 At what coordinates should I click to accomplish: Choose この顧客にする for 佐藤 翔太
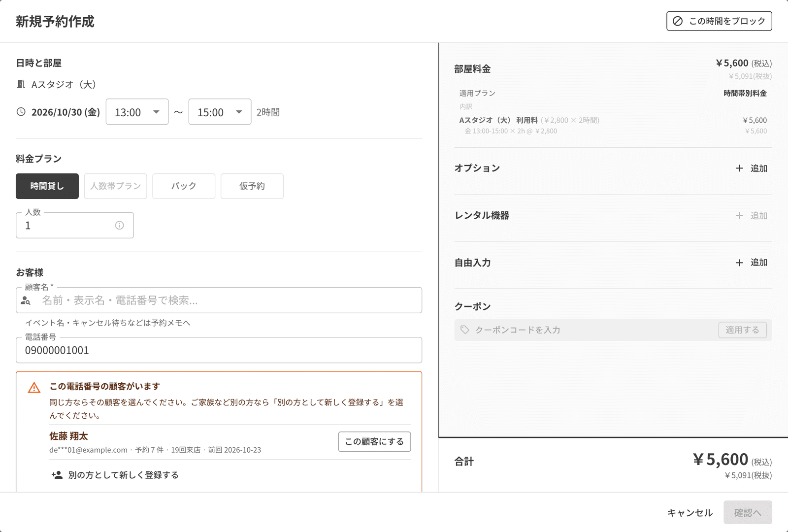coord(374,441)
